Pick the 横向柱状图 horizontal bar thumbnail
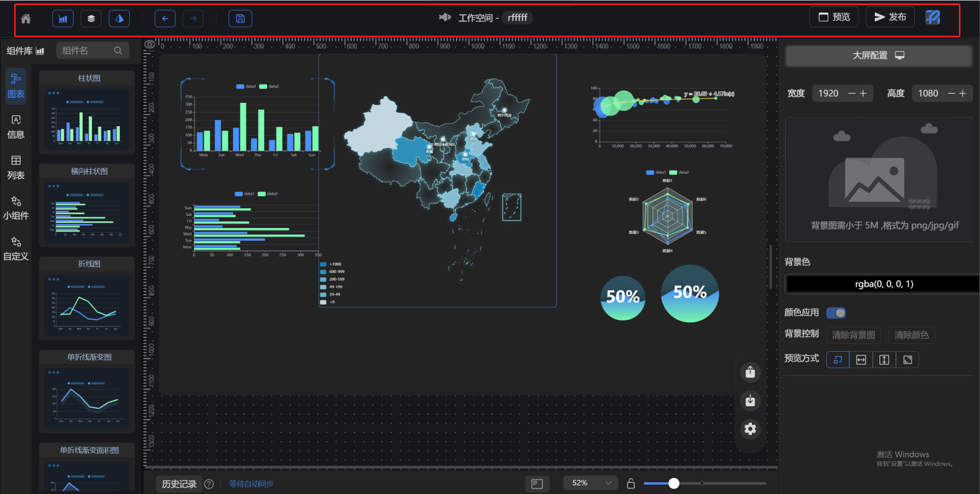 (x=87, y=212)
